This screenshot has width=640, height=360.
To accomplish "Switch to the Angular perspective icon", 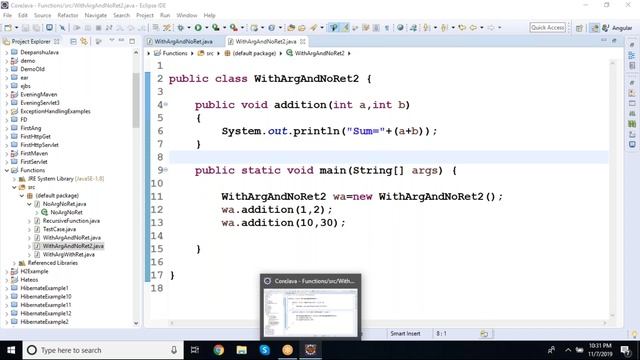I will [x=606, y=28].
